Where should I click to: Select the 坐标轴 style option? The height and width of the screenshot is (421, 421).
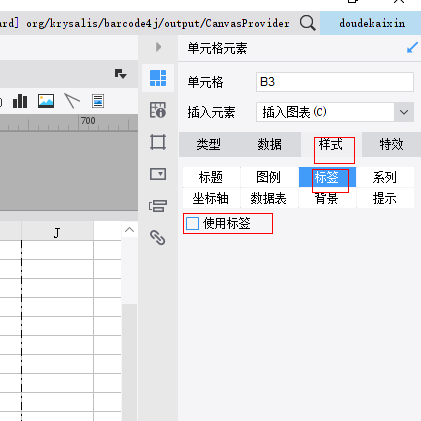211,198
